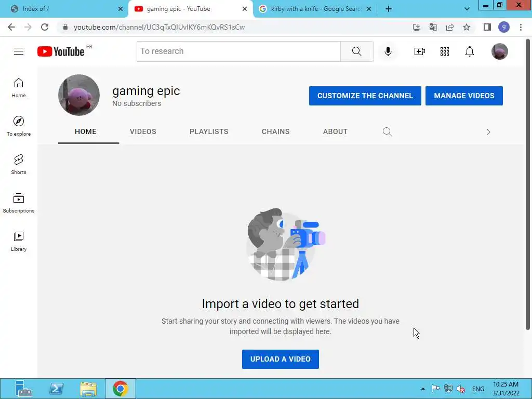Open the tab search dropdown arrow
532x399 pixels.
point(467,9)
